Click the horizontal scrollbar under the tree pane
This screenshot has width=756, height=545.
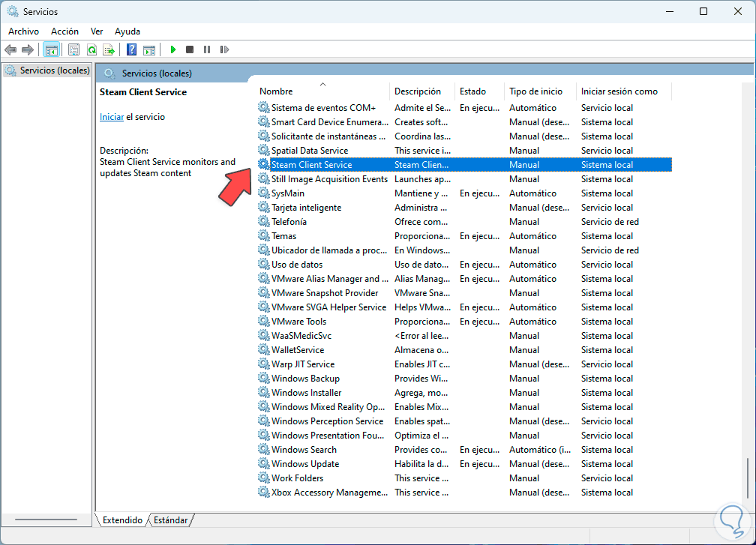click(x=46, y=520)
